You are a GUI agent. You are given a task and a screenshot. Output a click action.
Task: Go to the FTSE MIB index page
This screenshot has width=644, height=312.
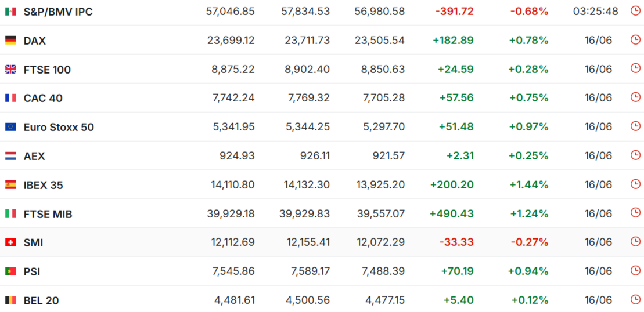pos(48,214)
